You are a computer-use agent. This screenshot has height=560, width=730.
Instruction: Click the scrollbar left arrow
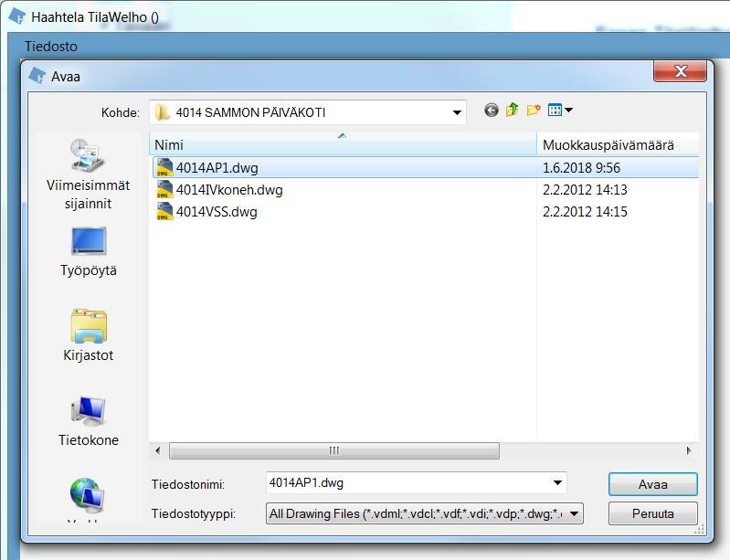(158, 450)
